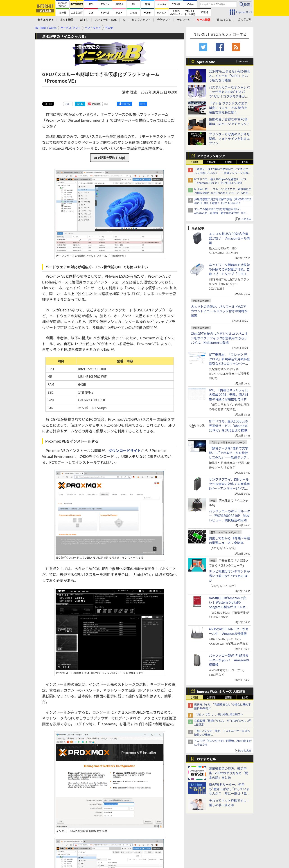Open the クラウド site tab

coord(176,4)
